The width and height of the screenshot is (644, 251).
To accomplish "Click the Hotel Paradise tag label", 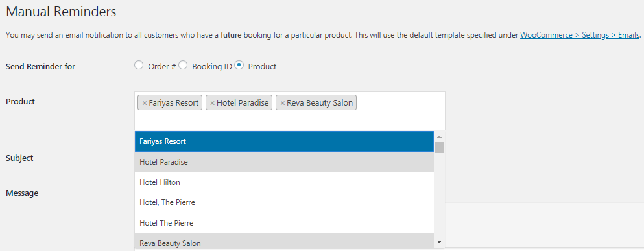I will point(243,103).
